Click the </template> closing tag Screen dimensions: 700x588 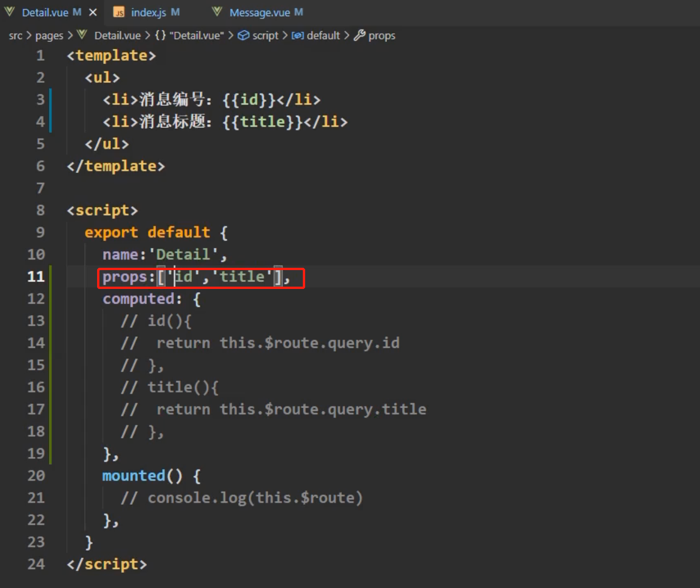click(116, 166)
